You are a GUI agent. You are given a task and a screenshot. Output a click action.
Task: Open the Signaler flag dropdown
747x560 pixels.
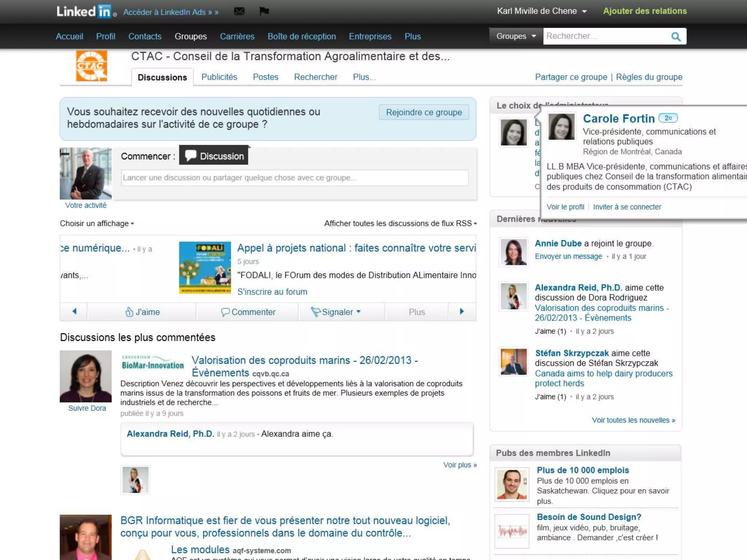[336, 312]
